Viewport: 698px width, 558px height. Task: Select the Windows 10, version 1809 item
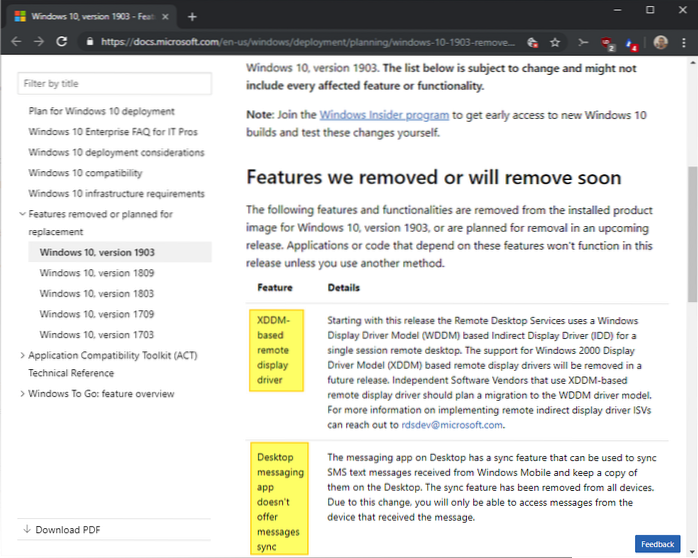click(x=97, y=273)
